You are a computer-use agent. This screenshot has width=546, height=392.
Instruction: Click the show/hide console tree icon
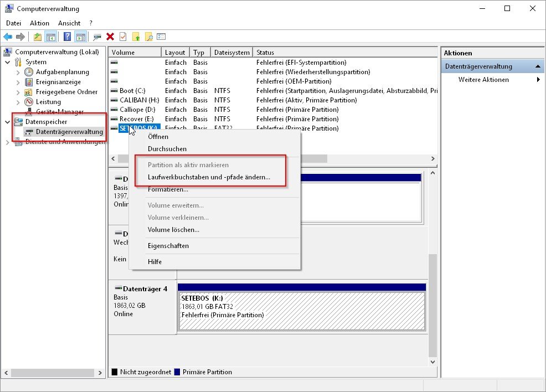coord(50,37)
